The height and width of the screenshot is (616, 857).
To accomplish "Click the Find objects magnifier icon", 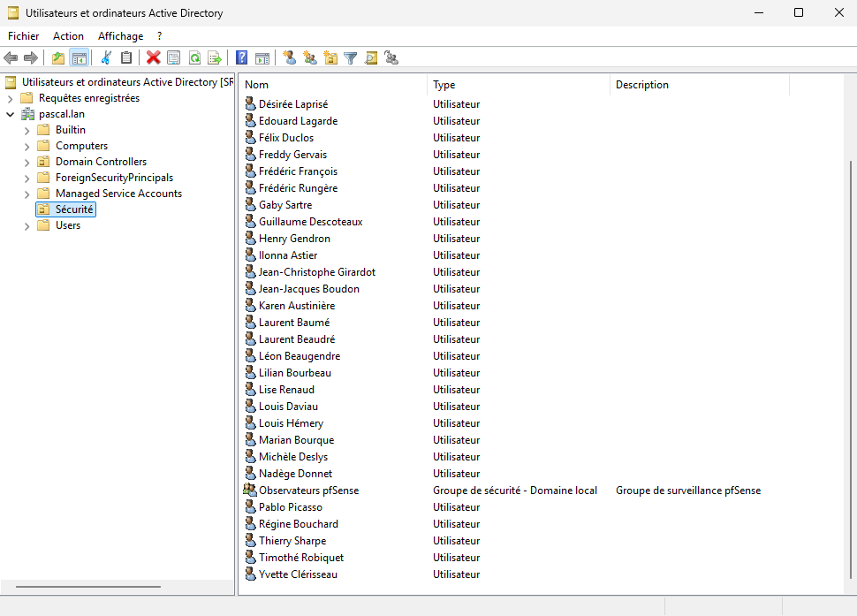I will [371, 57].
